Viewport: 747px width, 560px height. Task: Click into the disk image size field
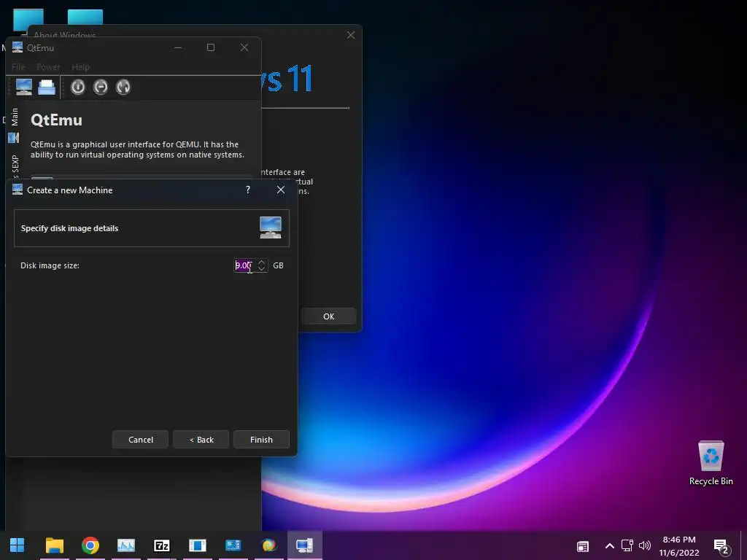tap(244, 265)
